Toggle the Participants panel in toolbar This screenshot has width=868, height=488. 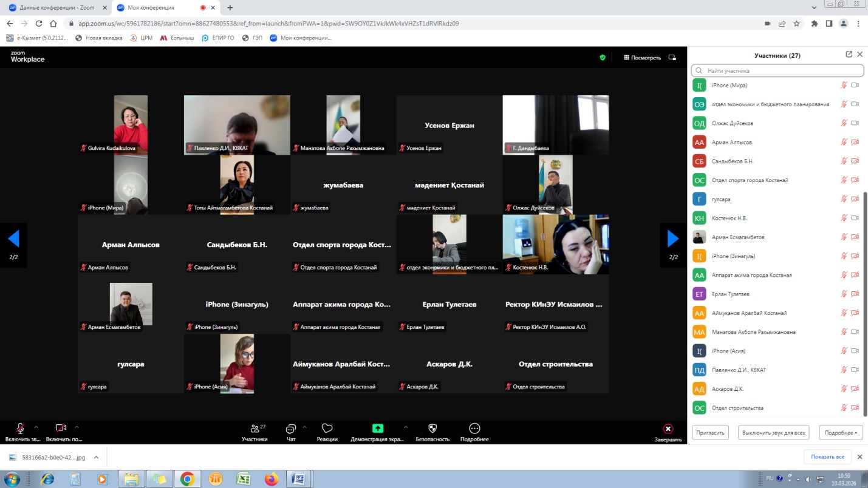[x=255, y=429]
